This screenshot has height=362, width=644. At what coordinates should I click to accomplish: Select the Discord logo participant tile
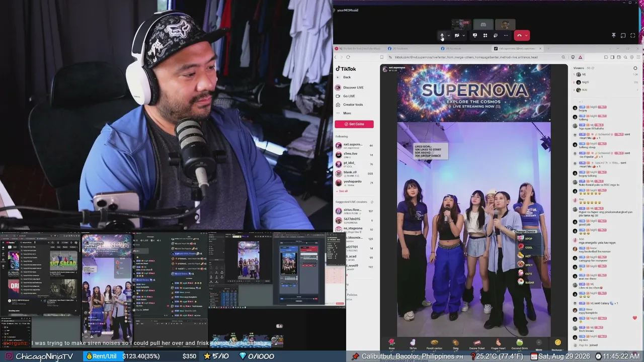pos(483,24)
